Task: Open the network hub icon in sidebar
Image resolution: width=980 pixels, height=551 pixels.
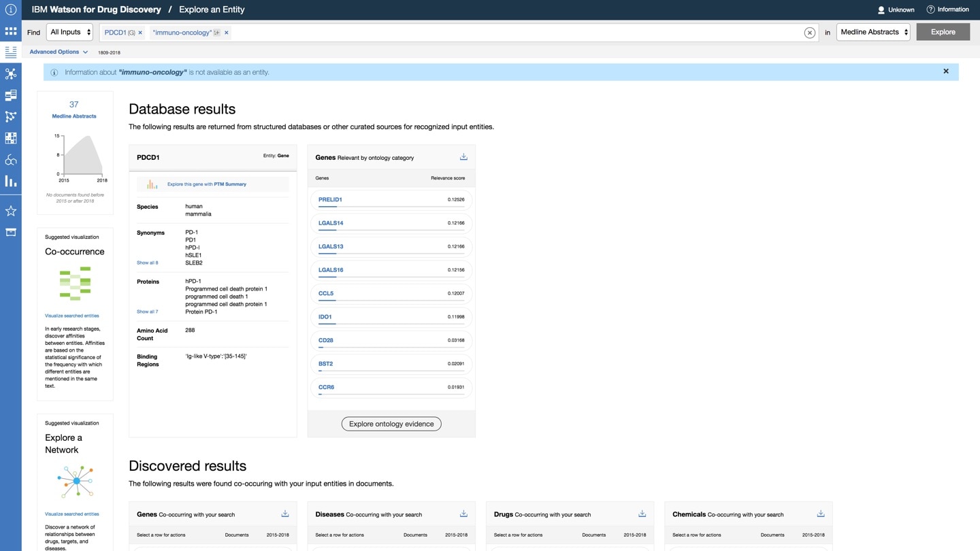Action: (11, 73)
